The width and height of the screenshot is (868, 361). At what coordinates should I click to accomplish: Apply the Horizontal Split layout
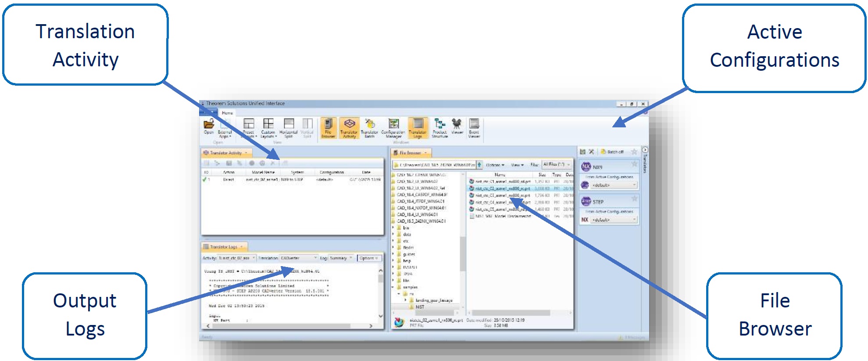(289, 127)
